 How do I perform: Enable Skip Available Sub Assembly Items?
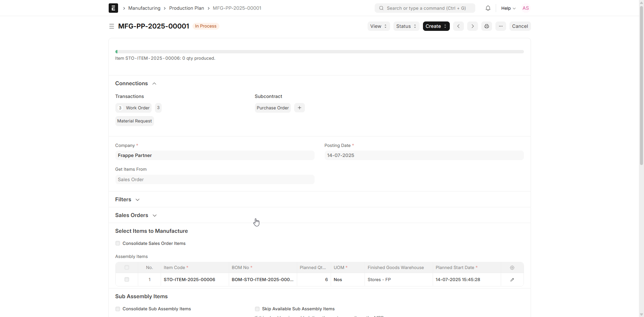click(x=257, y=309)
